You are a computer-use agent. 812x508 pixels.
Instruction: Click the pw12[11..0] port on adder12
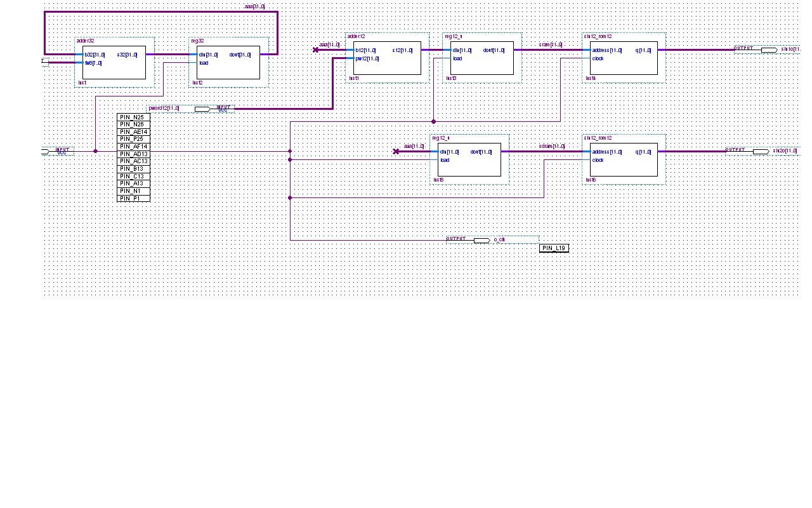[x=367, y=58]
